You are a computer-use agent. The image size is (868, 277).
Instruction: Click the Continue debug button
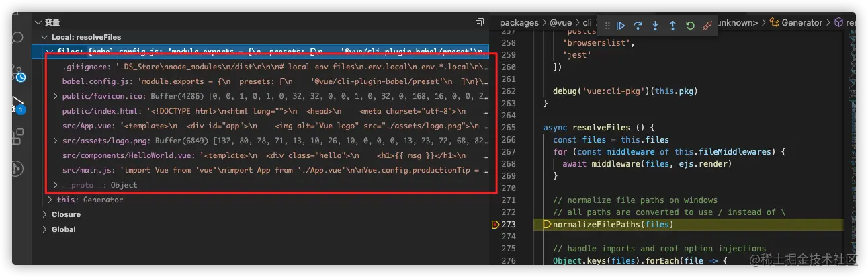tap(621, 26)
